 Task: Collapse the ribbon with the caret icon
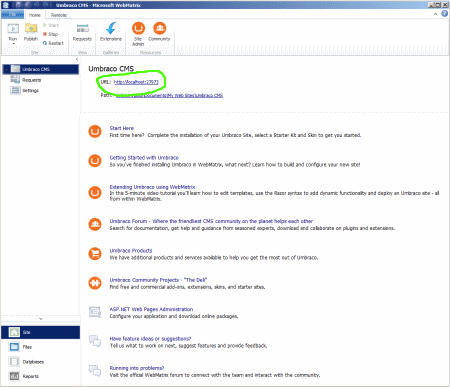click(x=435, y=14)
